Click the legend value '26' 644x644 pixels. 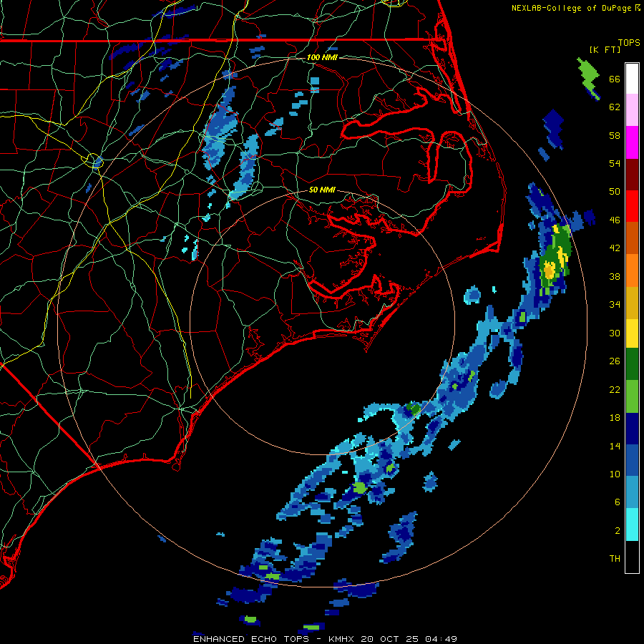(x=615, y=361)
